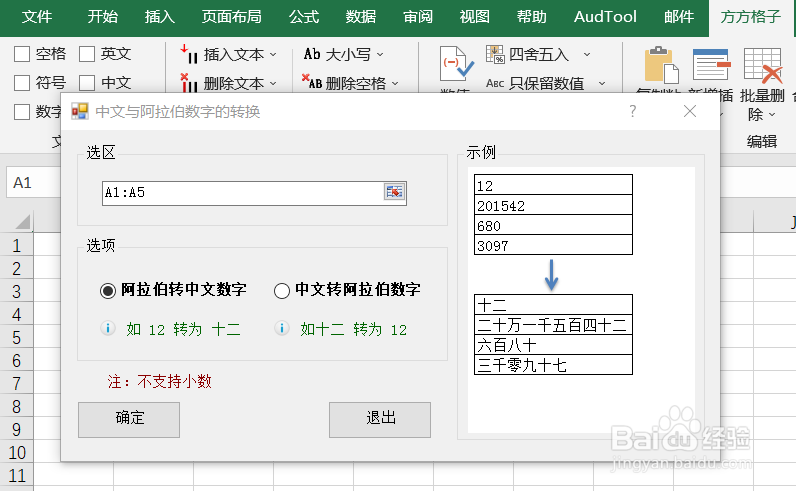The image size is (796, 491).
Task: Open the 页面布局 ribbon tab
Action: point(231,17)
